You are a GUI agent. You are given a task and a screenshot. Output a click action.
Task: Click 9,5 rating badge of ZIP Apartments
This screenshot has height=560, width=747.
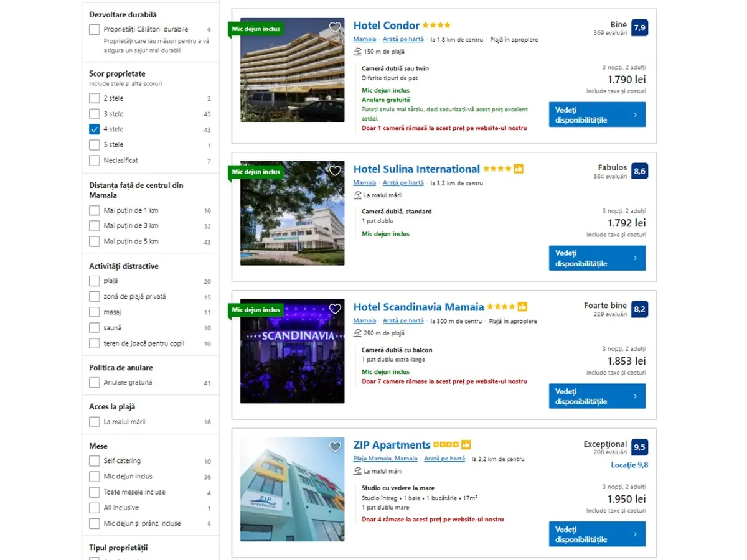[639, 447]
